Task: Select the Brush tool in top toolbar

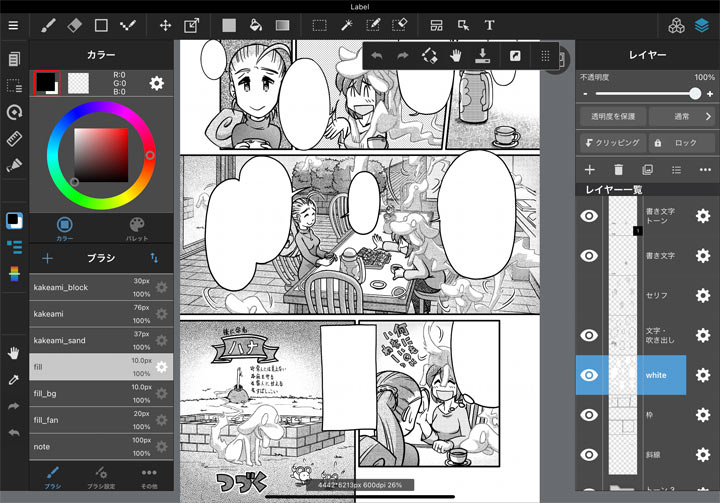Action: click(48, 25)
